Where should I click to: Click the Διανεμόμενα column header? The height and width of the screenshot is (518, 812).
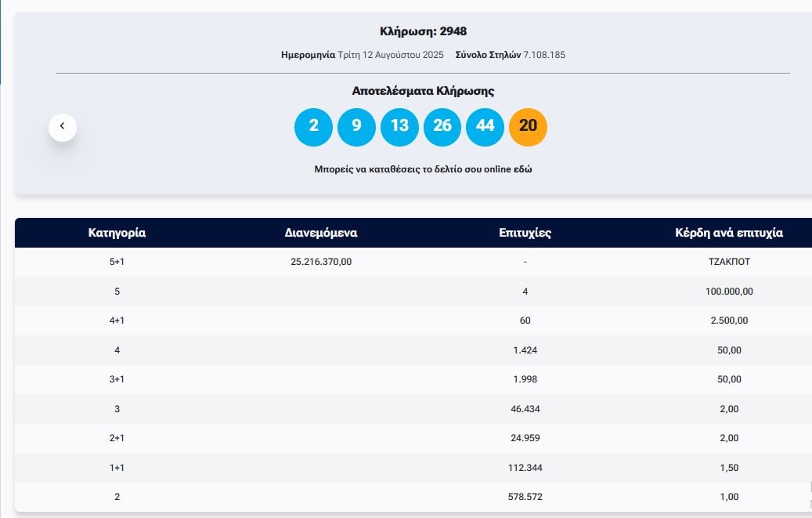coord(321,233)
